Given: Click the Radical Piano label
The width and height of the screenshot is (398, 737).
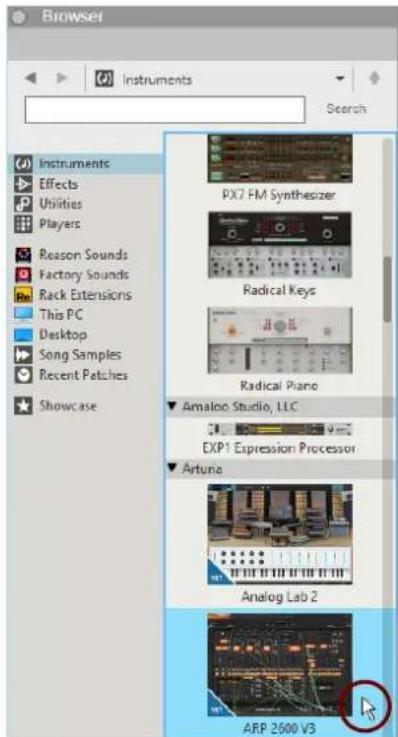Looking at the screenshot, I should (279, 385).
